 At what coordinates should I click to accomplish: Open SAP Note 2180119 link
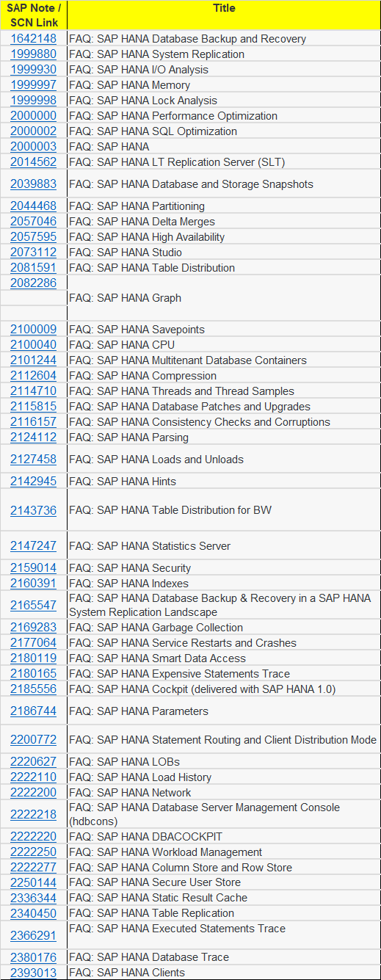[33, 658]
